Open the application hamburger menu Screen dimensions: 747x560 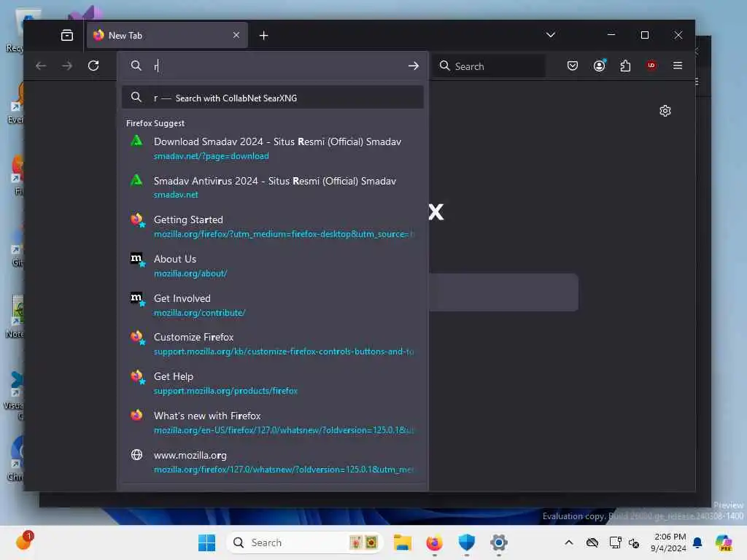[678, 66]
